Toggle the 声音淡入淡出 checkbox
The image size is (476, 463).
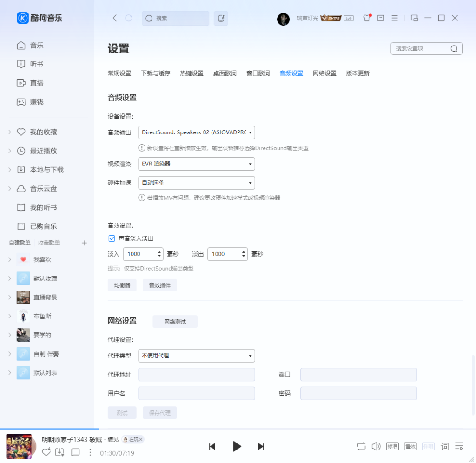point(112,238)
